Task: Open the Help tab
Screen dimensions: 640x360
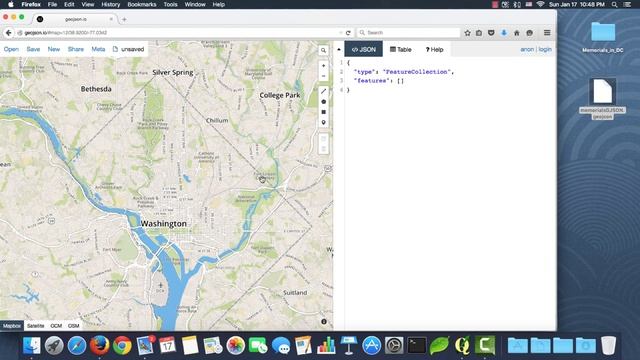Action: (x=434, y=49)
